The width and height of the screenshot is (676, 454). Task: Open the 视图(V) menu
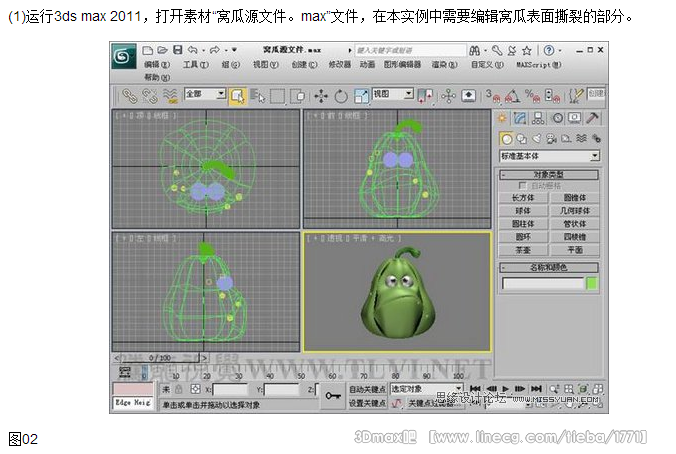(266, 65)
